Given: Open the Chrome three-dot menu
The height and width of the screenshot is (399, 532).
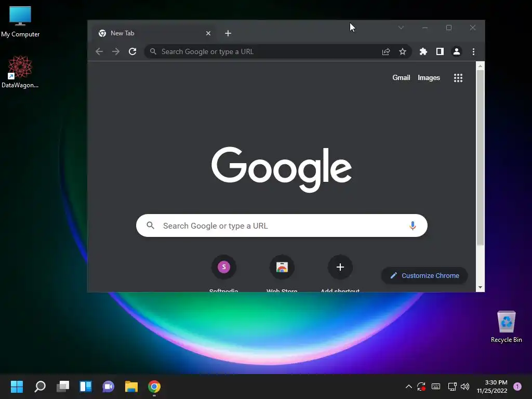Looking at the screenshot, I should [x=473, y=51].
